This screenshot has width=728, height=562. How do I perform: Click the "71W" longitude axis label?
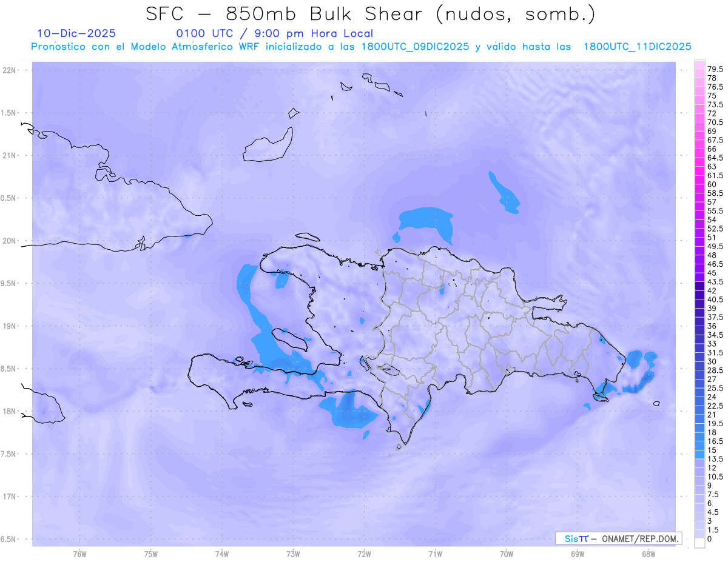(x=435, y=554)
